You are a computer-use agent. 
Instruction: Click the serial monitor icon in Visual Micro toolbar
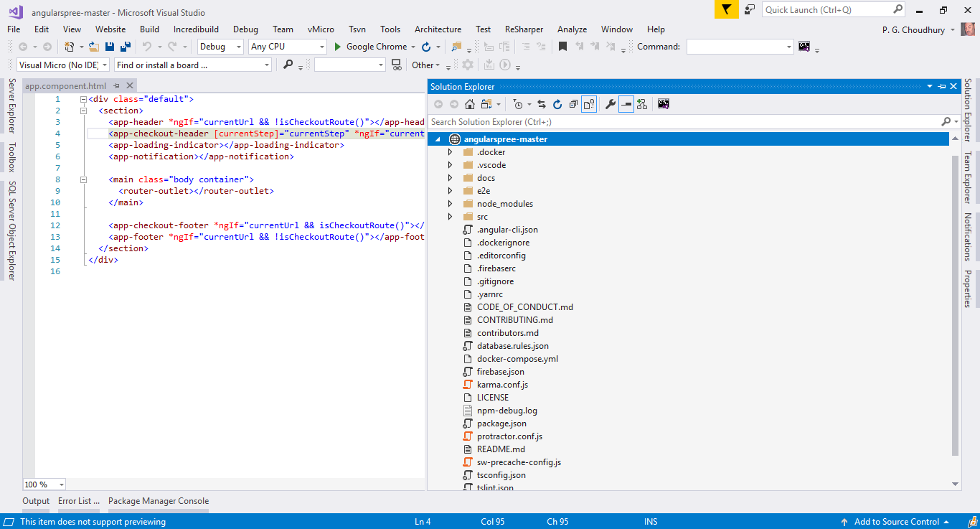click(x=396, y=65)
